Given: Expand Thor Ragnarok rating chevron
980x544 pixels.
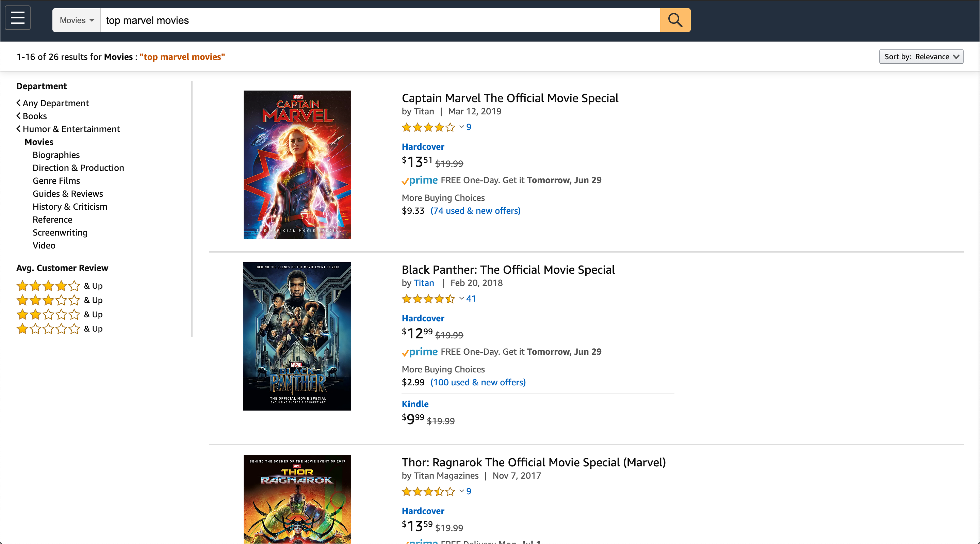Looking at the screenshot, I should pyautogui.click(x=461, y=491).
